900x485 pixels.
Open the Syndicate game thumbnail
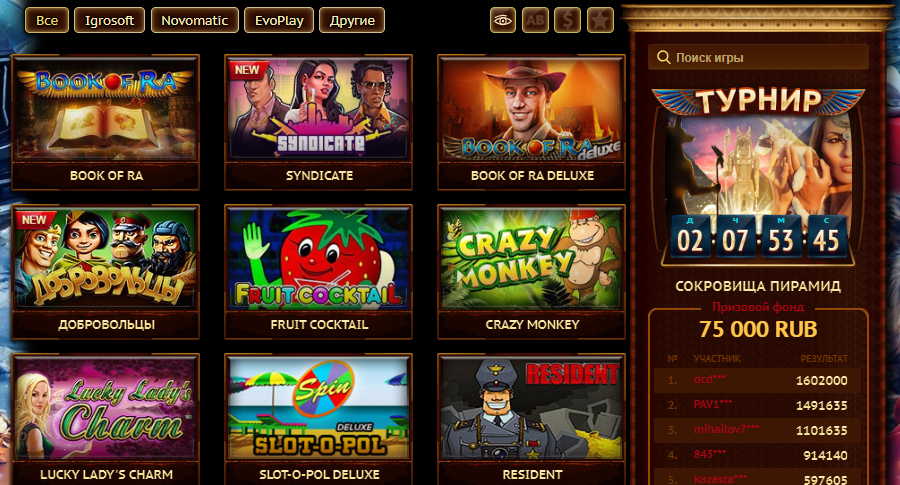point(319,108)
